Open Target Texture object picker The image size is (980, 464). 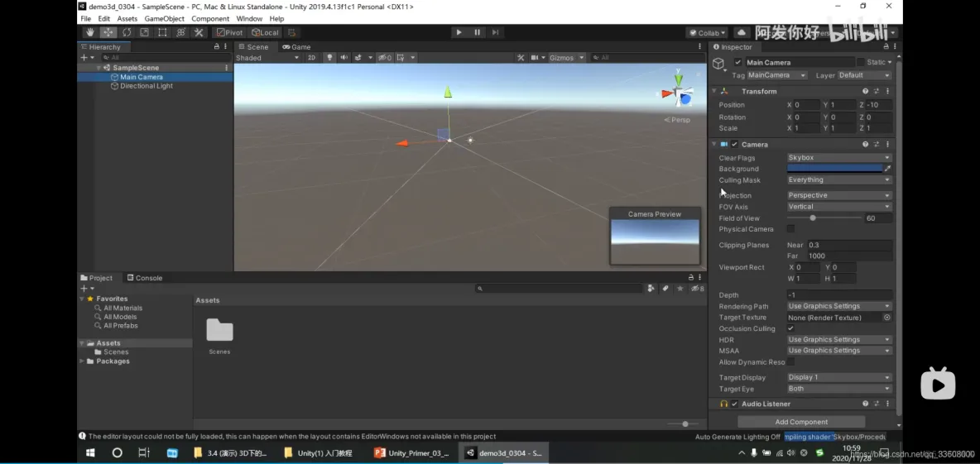pos(886,318)
